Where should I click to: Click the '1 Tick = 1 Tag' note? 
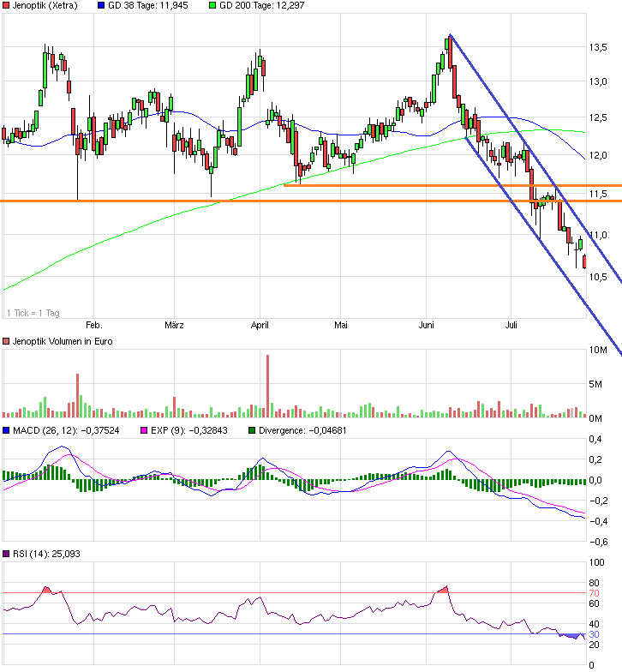33,312
